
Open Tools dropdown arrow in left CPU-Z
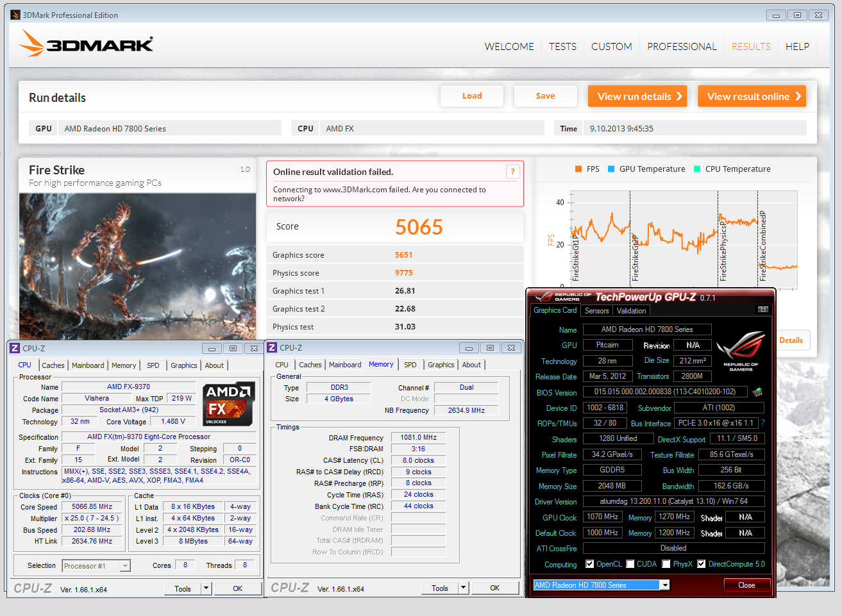pyautogui.click(x=206, y=588)
